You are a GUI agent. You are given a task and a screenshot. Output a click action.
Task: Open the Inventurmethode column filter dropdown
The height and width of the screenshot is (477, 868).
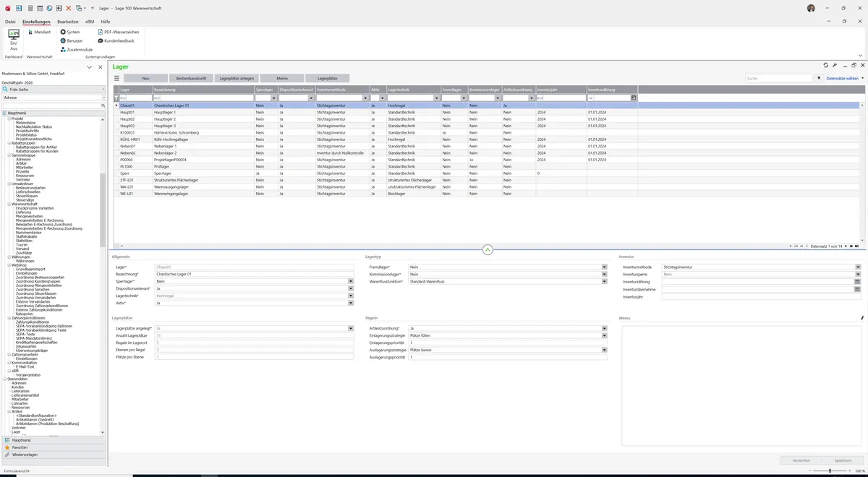click(x=365, y=98)
